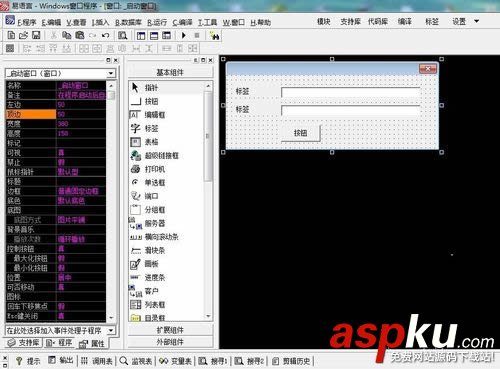Click the New file toolbar icon
Image resolution: width=500 pixels, height=369 pixels.
11,35
